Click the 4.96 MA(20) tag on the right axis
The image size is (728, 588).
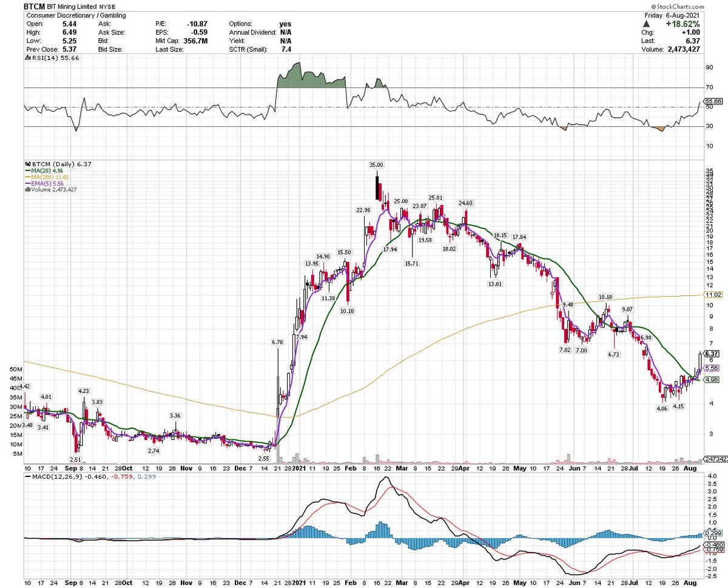pos(712,380)
